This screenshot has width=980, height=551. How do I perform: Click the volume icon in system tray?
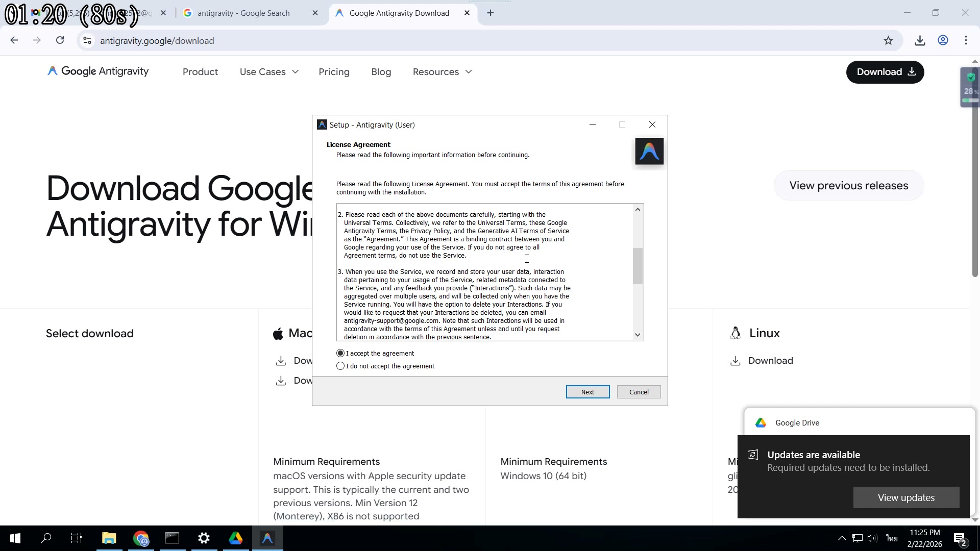(871, 538)
